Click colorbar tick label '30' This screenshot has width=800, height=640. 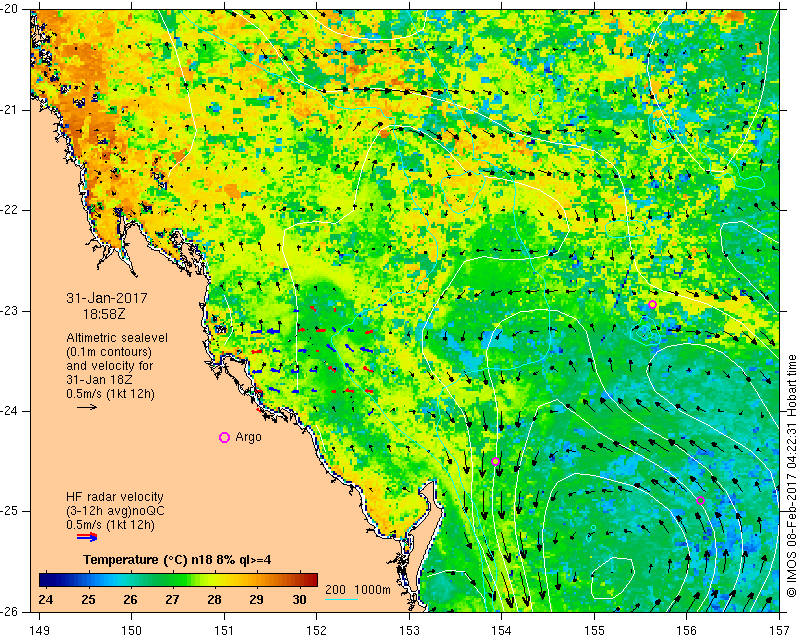[x=299, y=599]
